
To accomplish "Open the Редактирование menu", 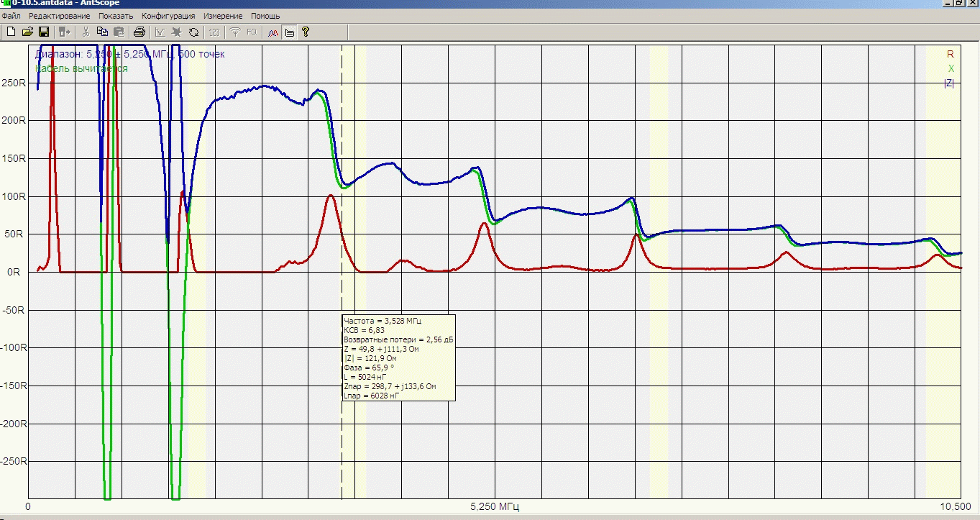I will (59, 16).
